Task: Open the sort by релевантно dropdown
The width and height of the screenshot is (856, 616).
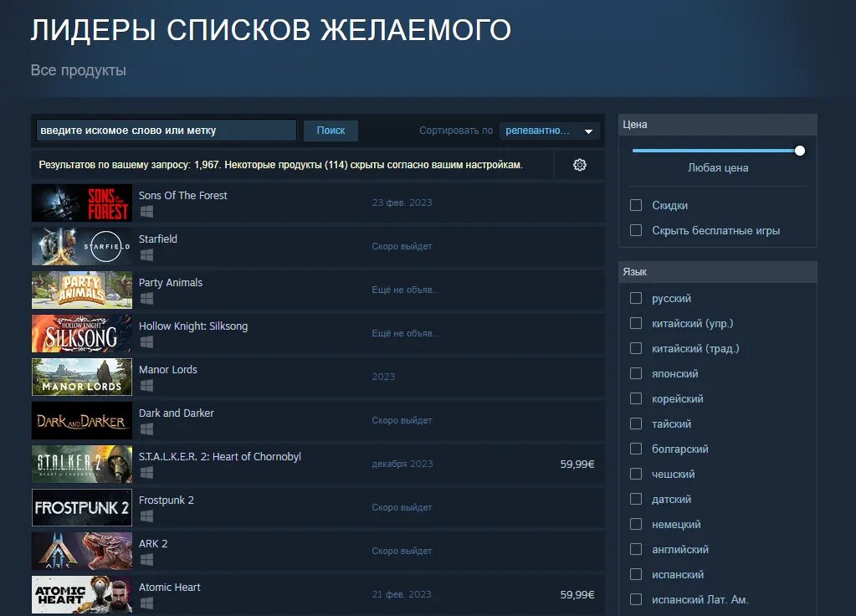Action: point(549,131)
